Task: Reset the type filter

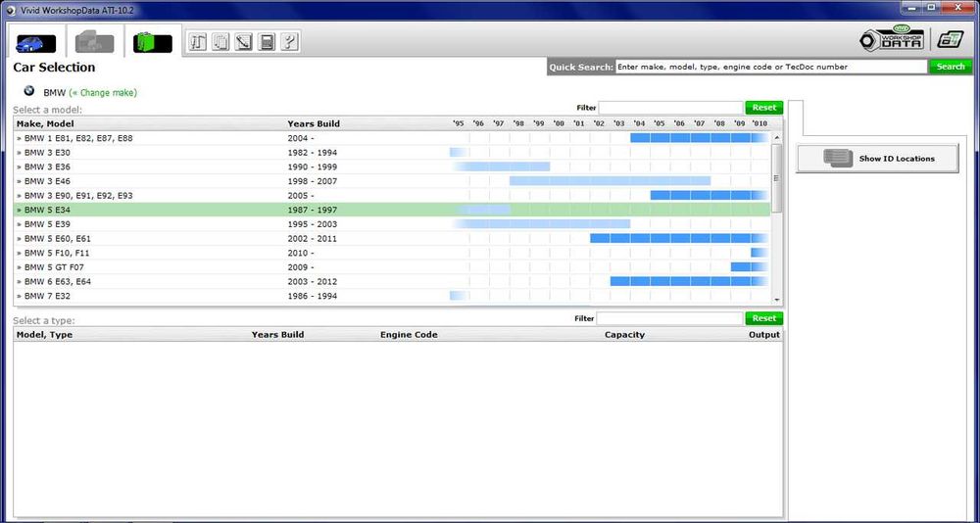Action: click(x=763, y=318)
